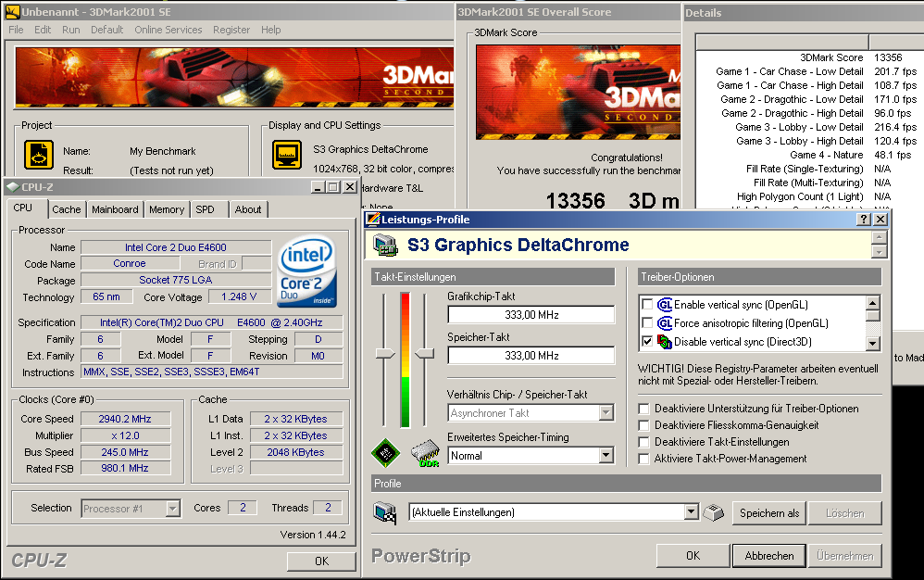Click the Grafikchip-Takt slider handle

tap(385, 353)
